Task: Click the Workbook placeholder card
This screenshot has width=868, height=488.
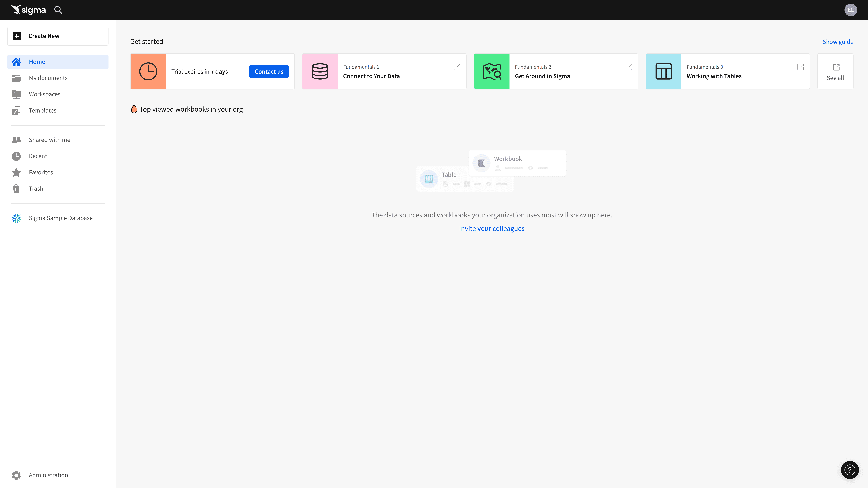Action: tap(518, 163)
